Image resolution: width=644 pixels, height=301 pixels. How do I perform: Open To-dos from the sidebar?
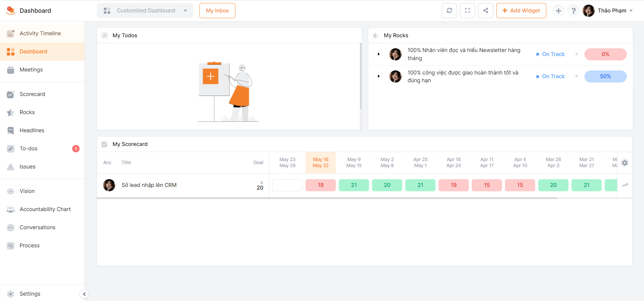click(42, 149)
